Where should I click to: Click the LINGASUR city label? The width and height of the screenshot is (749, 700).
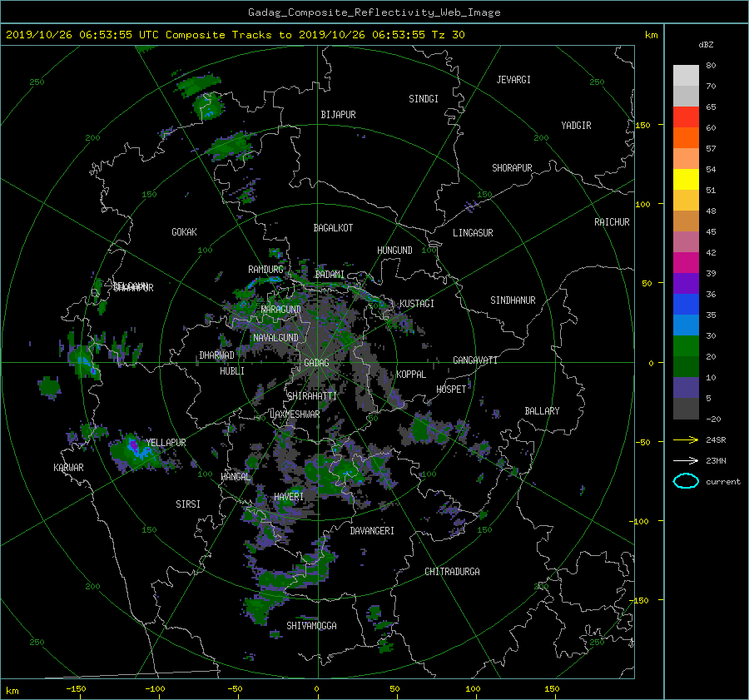pos(473,233)
